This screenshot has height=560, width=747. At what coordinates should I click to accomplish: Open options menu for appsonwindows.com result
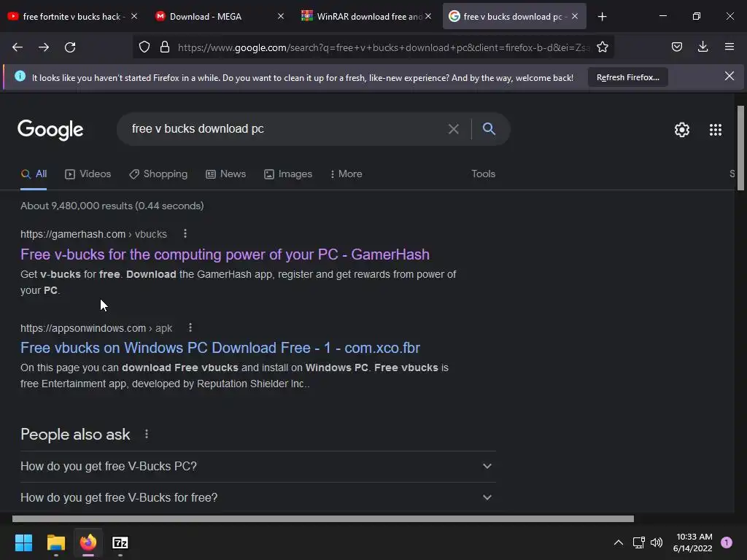[190, 327]
